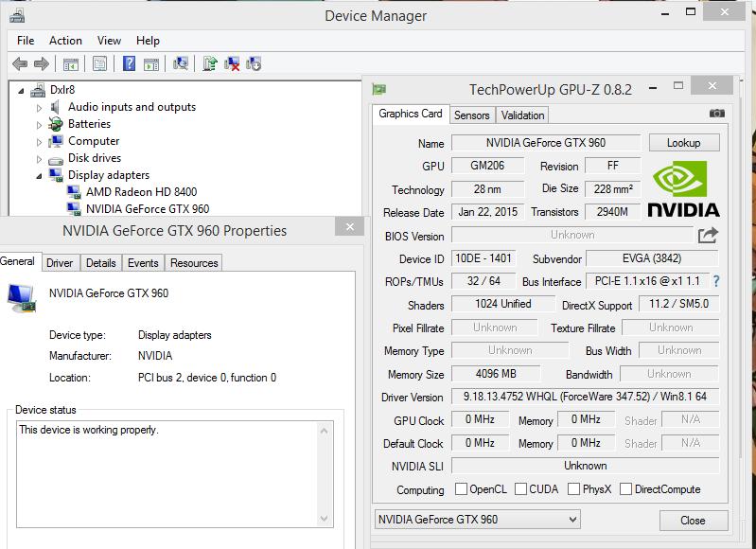Viewport: 756px width, 549px height.
Task: Switch to the Driver tab in Properties
Action: pyautogui.click(x=60, y=263)
